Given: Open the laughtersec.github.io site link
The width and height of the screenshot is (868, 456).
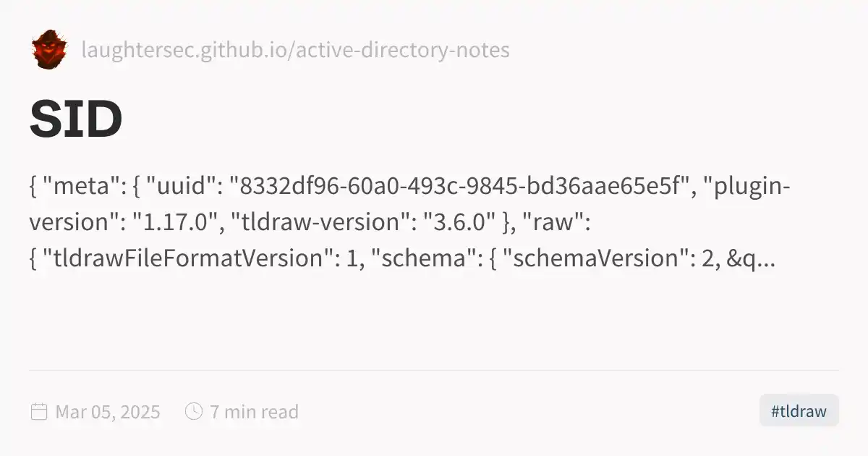Looking at the screenshot, I should tap(295, 50).
